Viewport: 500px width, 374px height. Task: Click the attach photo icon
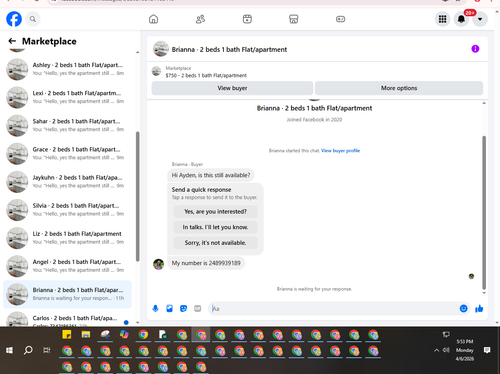tap(169, 309)
